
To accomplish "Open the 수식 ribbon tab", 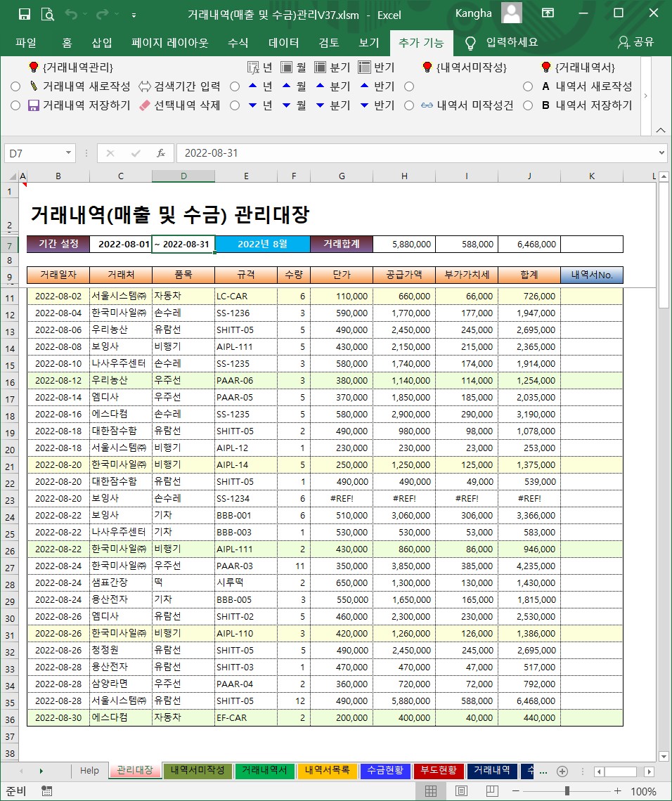I will tap(238, 43).
